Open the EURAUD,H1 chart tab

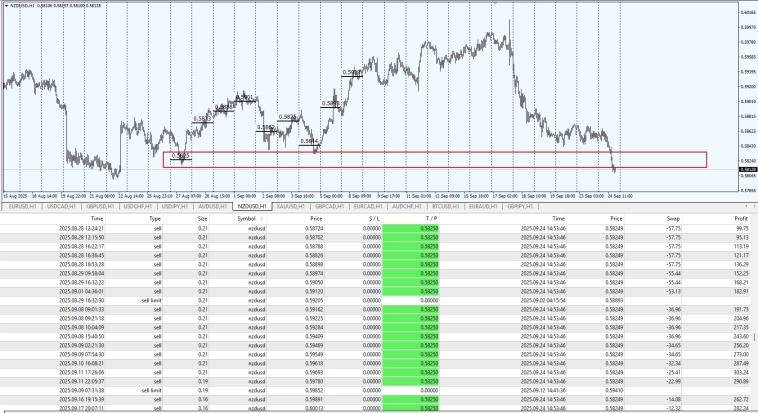pyautogui.click(x=483, y=206)
